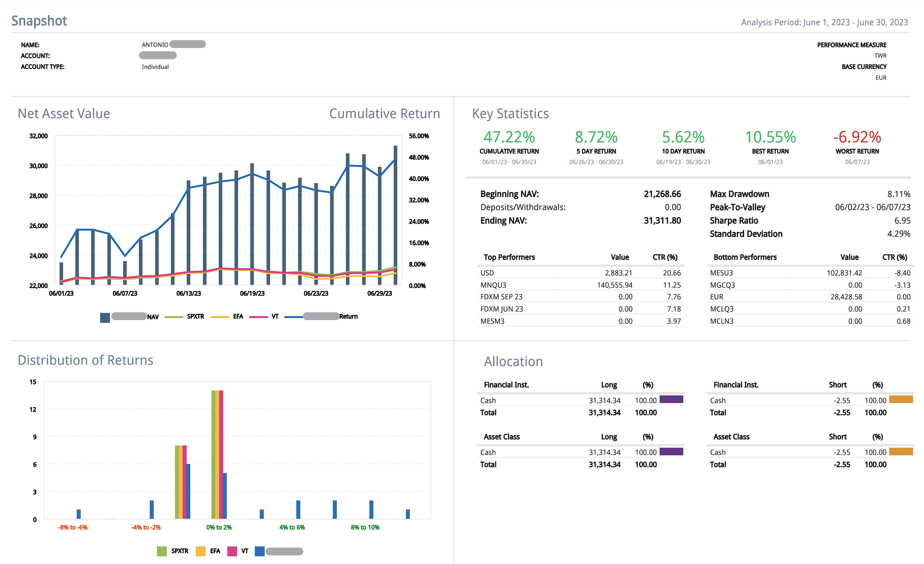This screenshot has width=924, height=564.
Task: Click the Top Performers column header
Action: [x=509, y=257]
